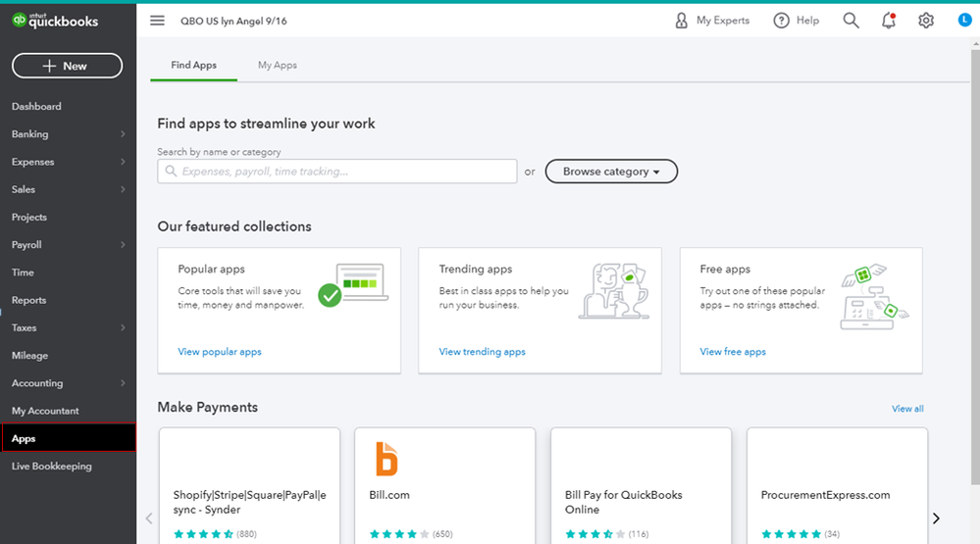Click the Bill.com app logo

(x=387, y=459)
